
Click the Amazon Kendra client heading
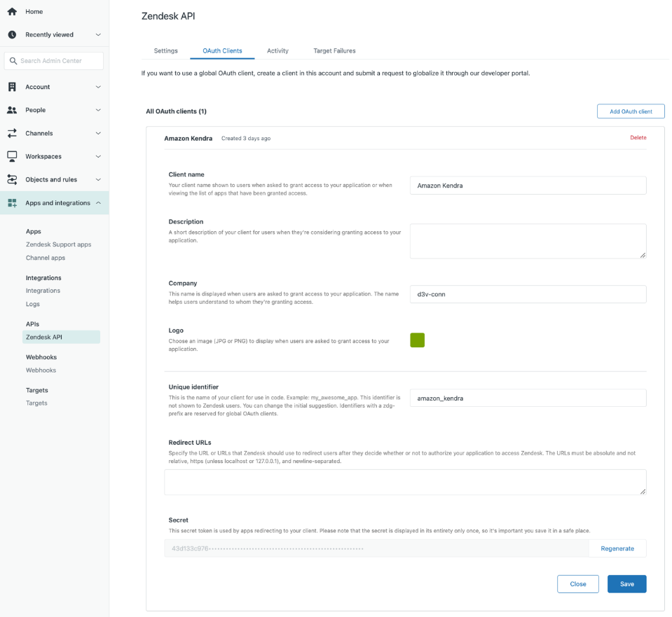pyautogui.click(x=188, y=139)
